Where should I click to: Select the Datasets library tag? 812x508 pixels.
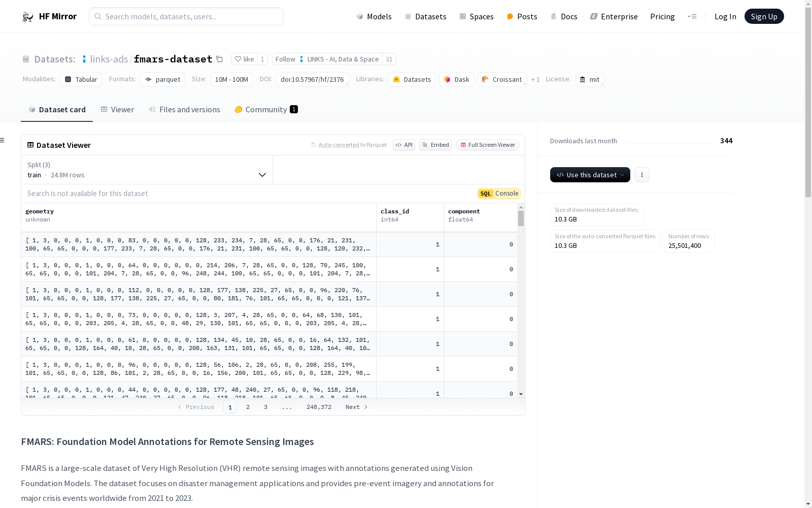tap(412, 79)
